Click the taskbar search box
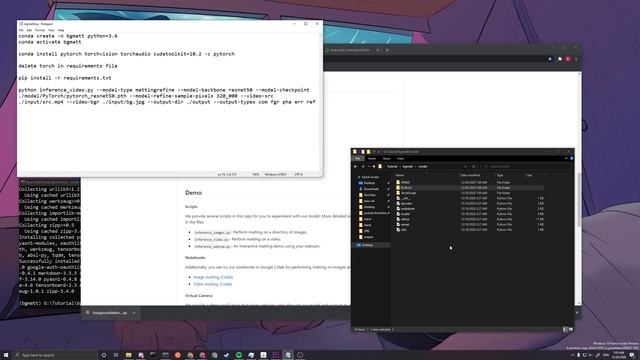 click(55, 355)
